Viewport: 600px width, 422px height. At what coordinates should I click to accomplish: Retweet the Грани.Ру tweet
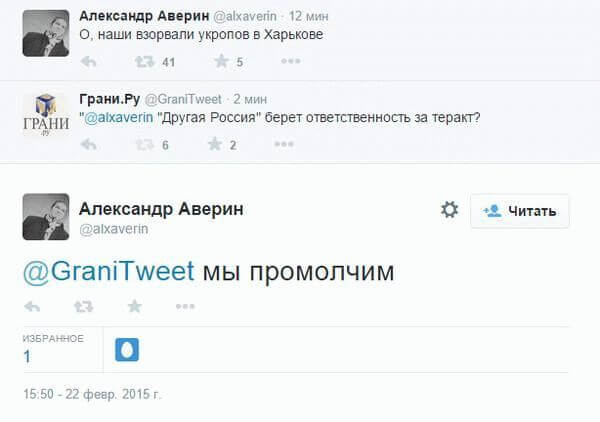(145, 145)
